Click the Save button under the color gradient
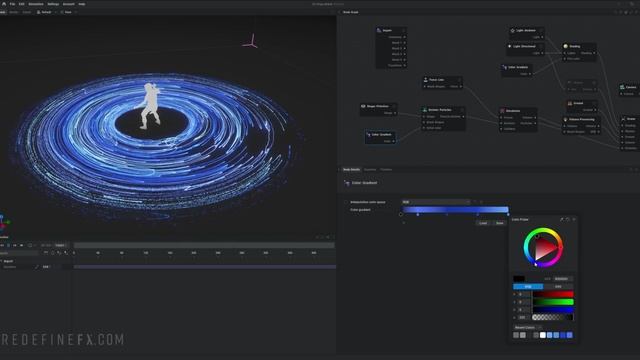This screenshot has width=640, height=360. click(500, 223)
